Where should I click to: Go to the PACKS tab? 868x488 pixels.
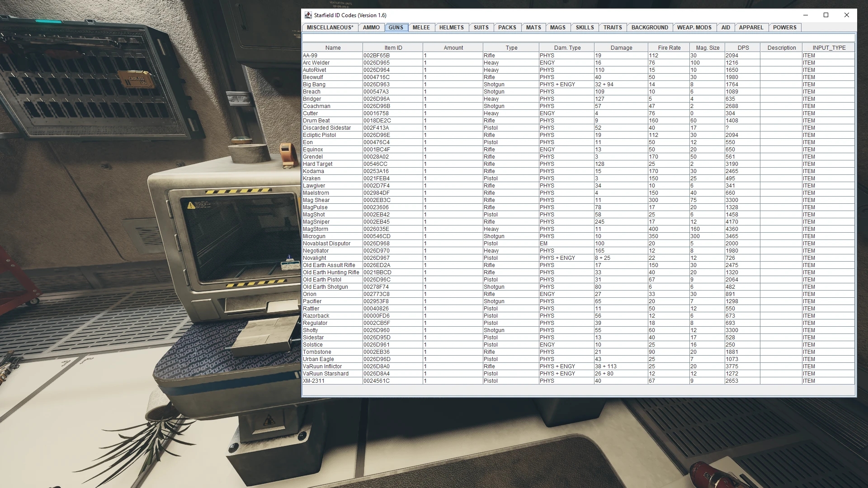pos(507,28)
